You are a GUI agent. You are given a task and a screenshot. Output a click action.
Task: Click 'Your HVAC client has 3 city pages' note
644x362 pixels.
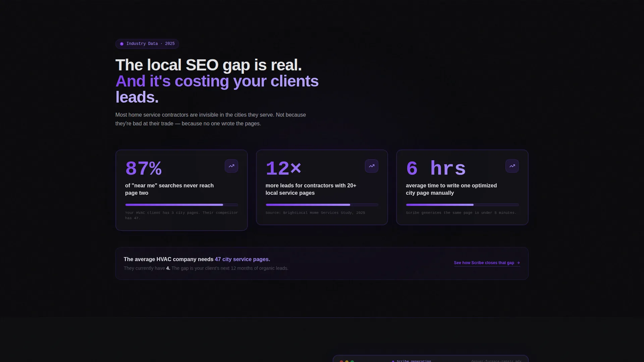point(181,216)
